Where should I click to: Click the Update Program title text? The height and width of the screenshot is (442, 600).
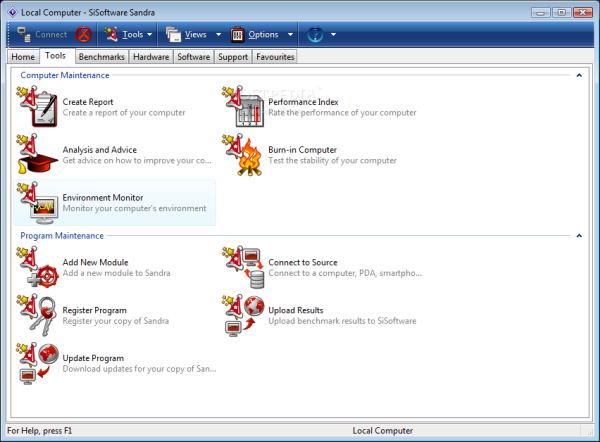[93, 358]
